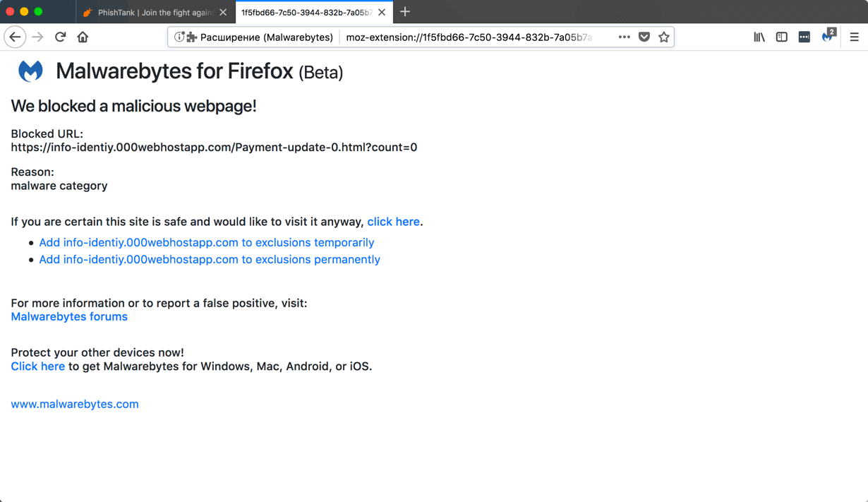868x502 pixels.
Task: Go to the Firefox home page
Action: [x=81, y=37]
